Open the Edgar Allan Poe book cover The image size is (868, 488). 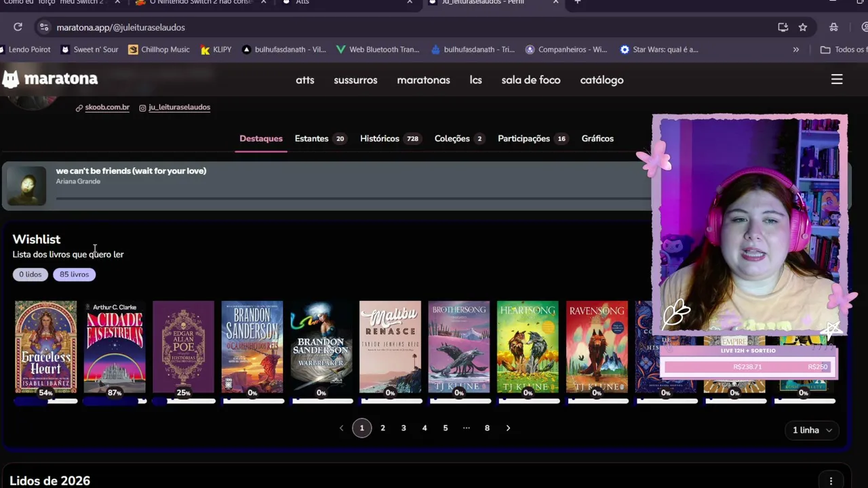click(183, 346)
